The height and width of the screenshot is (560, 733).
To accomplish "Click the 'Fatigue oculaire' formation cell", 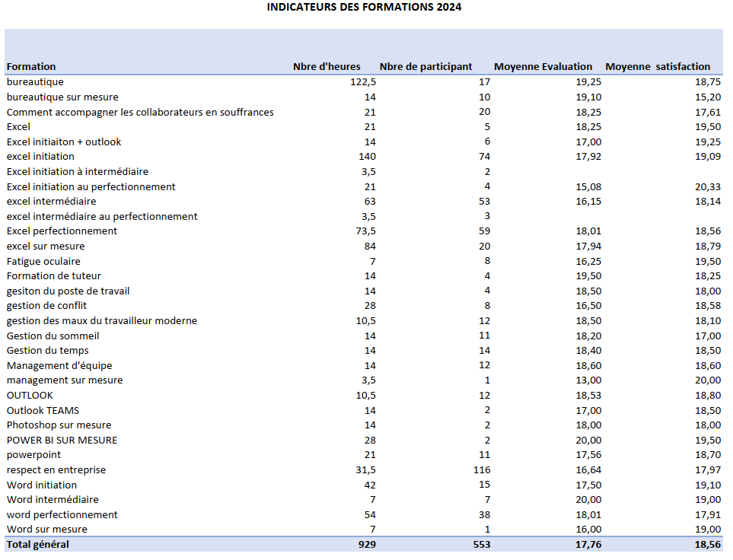I will (x=43, y=261).
